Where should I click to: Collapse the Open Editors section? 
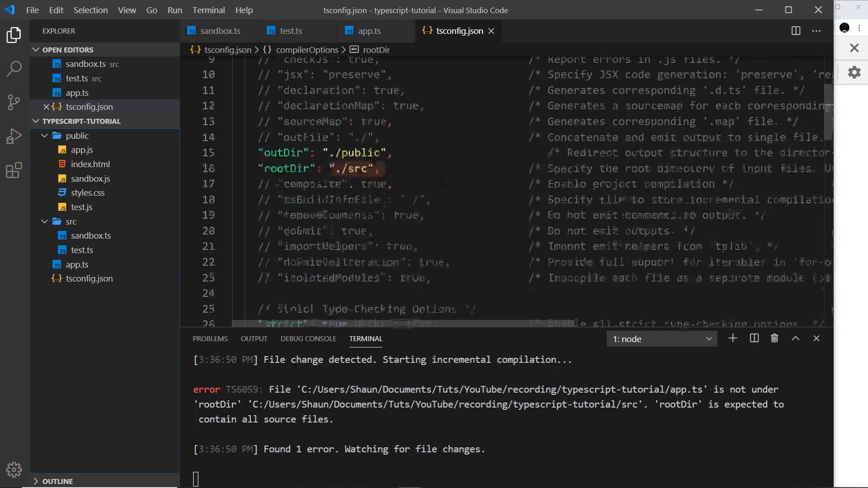click(36, 50)
